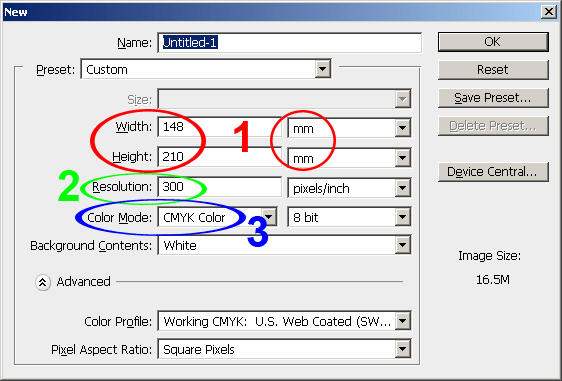This screenshot has height=381, width=562.
Task: Click the Reset button
Action: [x=493, y=70]
